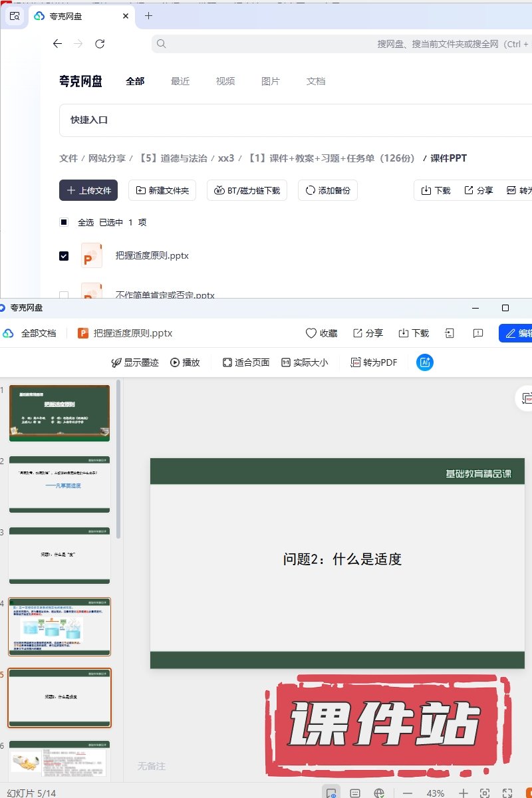Select slide 2 thumbnail 凡事要适度
This screenshot has width=532, height=798.
(x=59, y=484)
